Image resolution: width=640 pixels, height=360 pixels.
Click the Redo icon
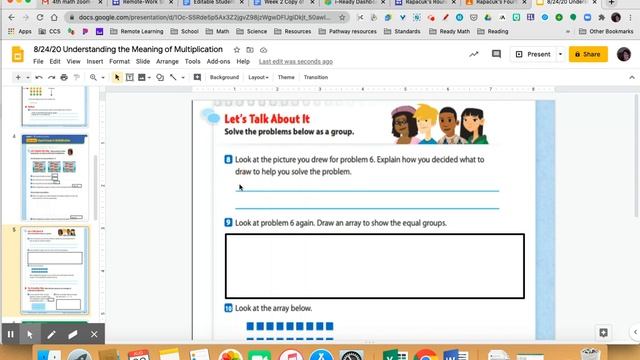click(x=51, y=77)
